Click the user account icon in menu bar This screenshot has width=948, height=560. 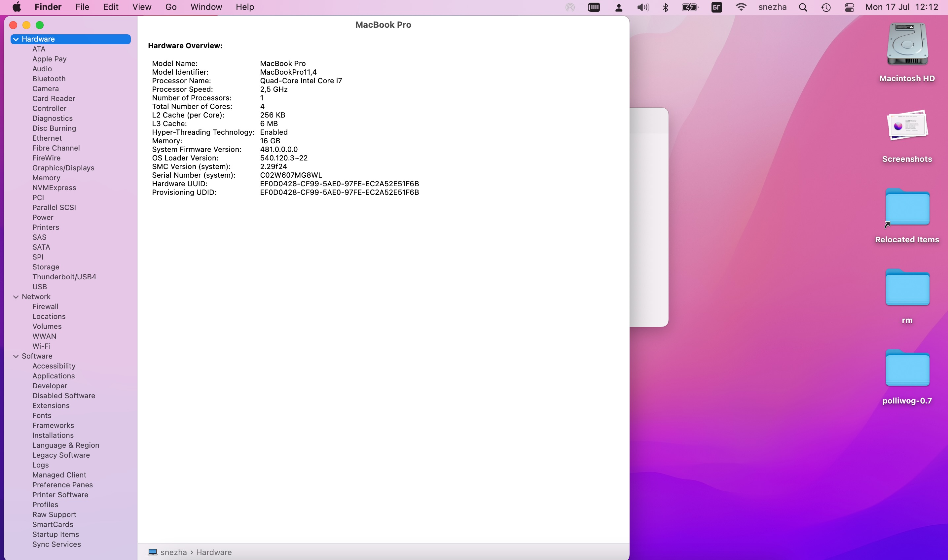(619, 8)
